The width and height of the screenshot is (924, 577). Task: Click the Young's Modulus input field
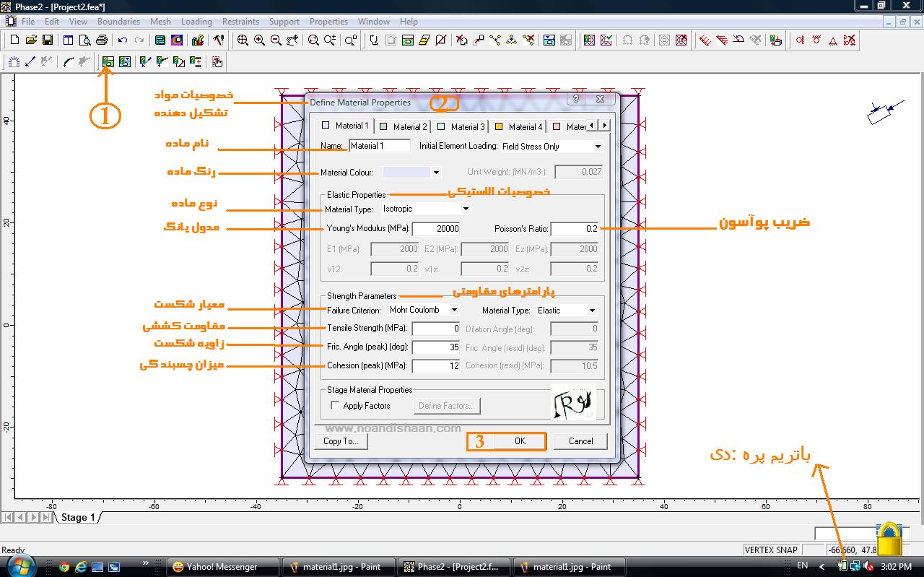[x=436, y=229]
